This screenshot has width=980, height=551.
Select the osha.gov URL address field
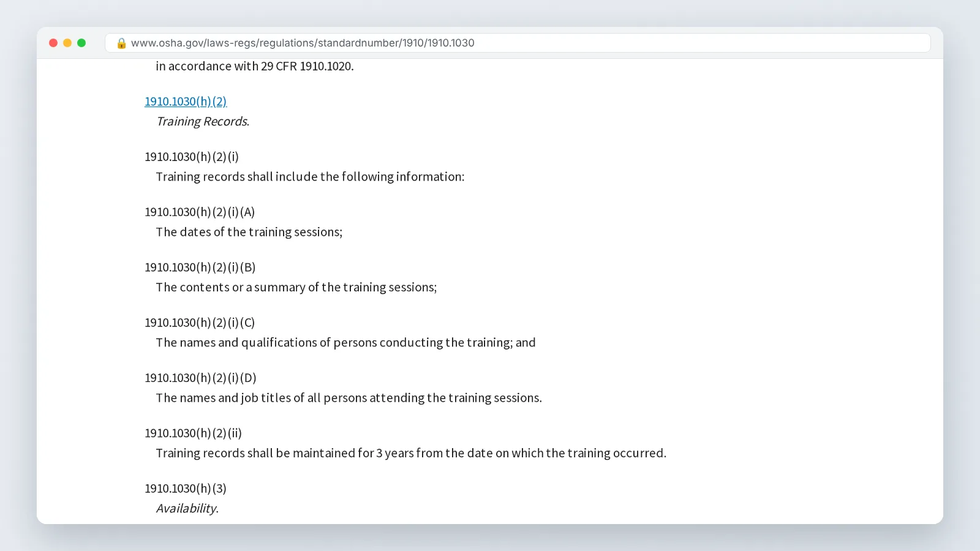518,43
